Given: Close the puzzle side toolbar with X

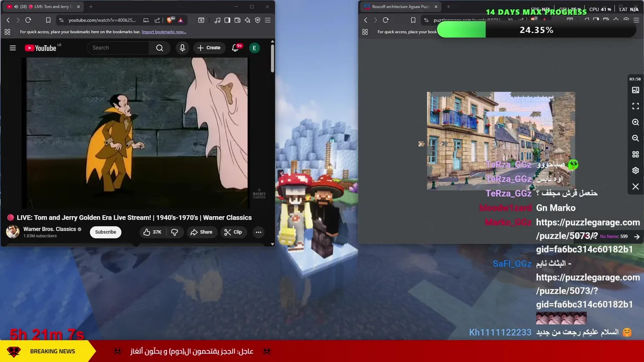Looking at the screenshot, I should tap(635, 187).
